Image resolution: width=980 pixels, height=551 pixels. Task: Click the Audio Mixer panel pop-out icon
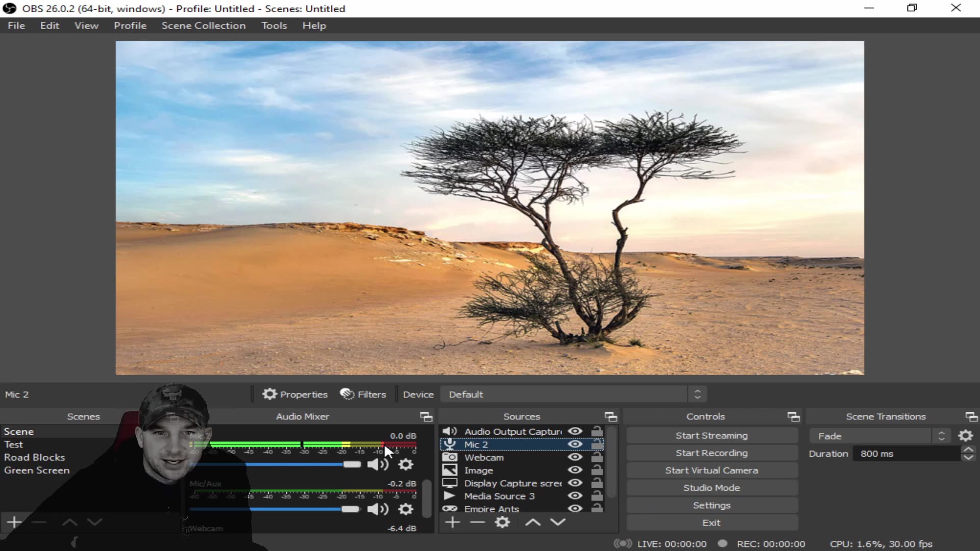(426, 416)
